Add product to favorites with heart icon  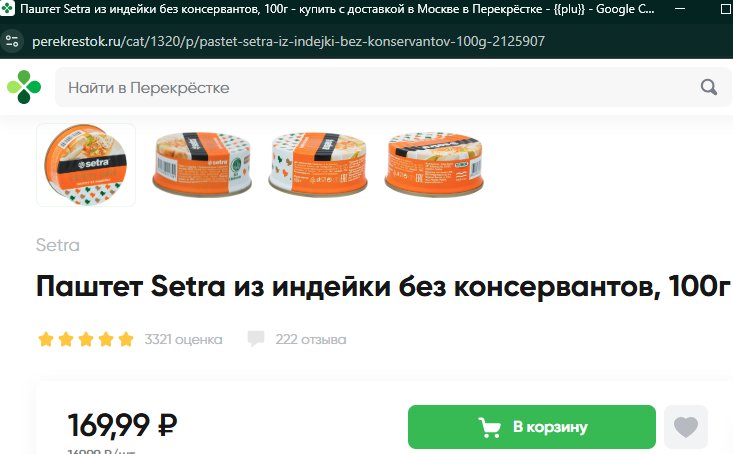point(686,427)
